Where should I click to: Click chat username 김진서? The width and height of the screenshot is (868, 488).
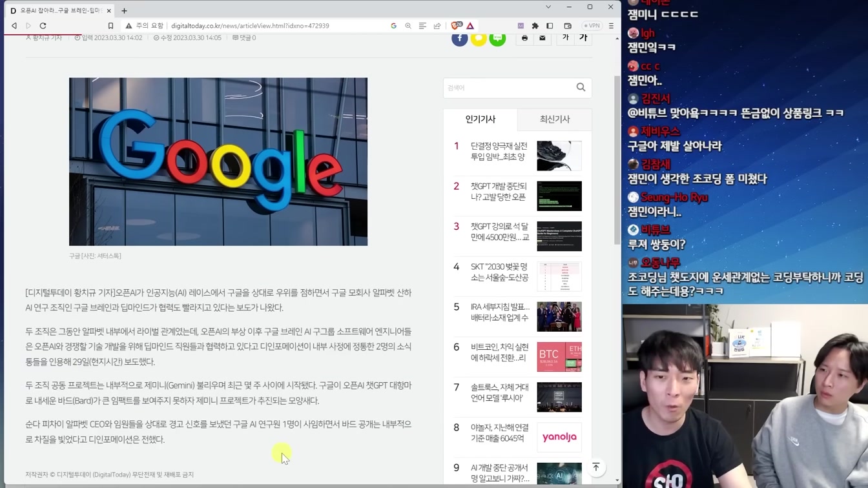(656, 99)
